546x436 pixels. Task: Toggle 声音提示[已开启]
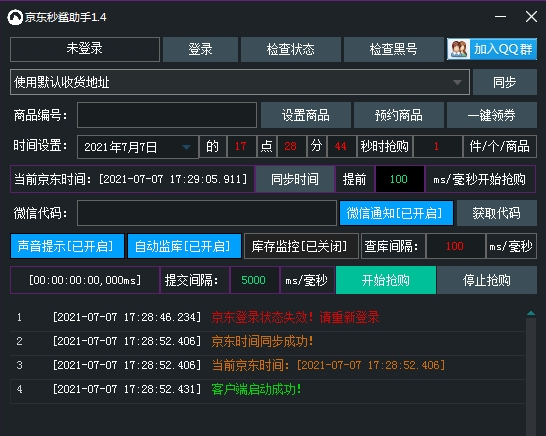pos(67,246)
